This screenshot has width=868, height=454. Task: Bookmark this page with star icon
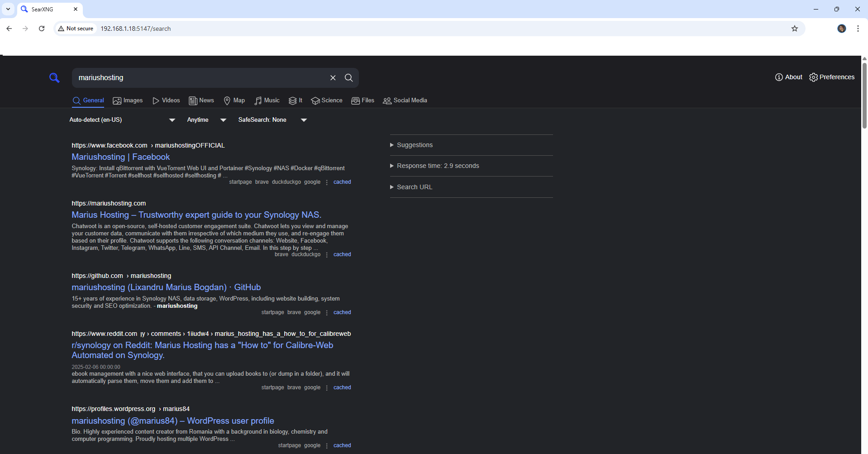(794, 29)
